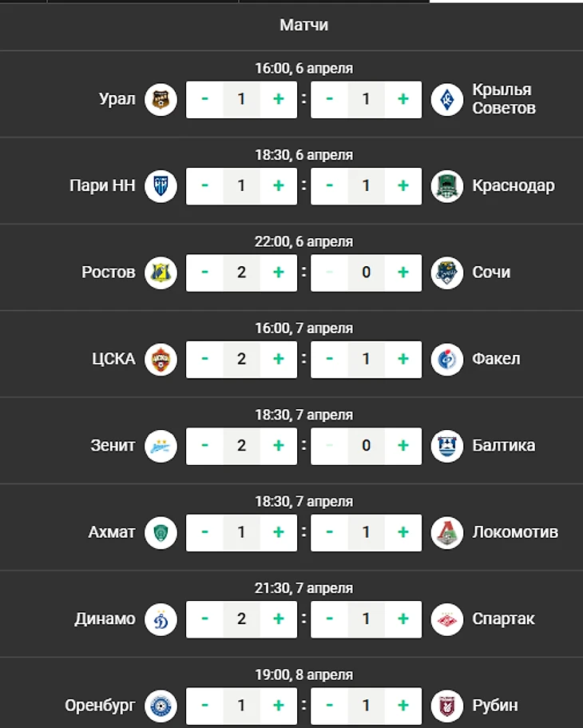Click the Krylia Sovetov club crest
583x728 pixels.
447,99
